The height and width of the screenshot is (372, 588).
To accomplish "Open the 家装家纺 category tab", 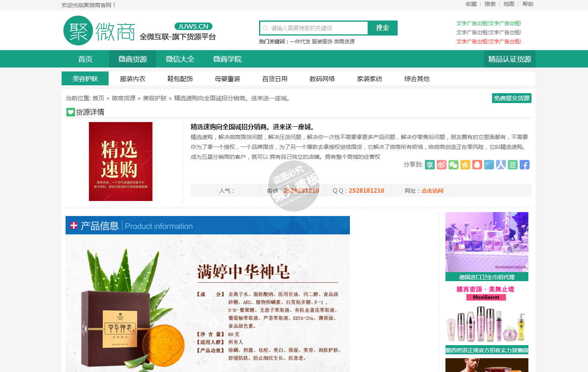I will pyautogui.click(x=370, y=79).
